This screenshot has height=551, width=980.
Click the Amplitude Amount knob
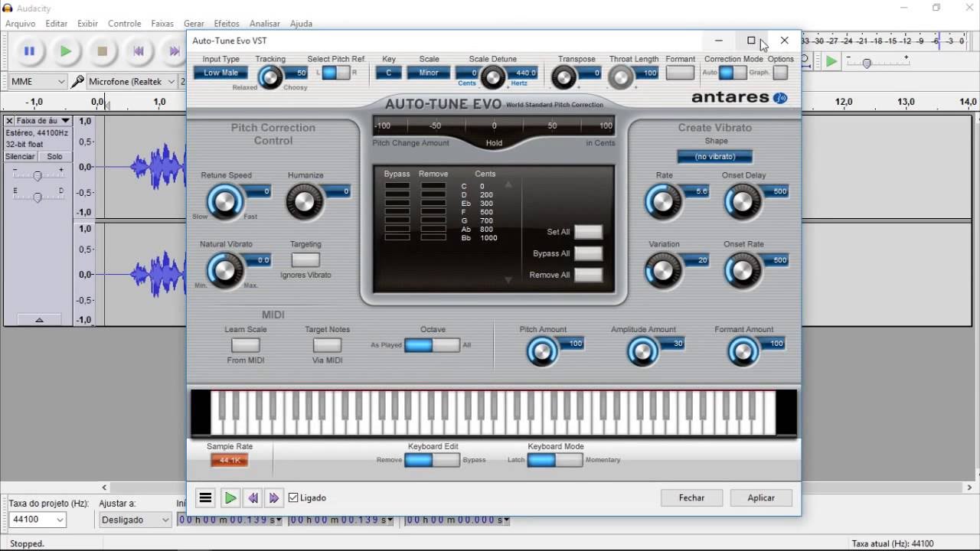click(642, 351)
